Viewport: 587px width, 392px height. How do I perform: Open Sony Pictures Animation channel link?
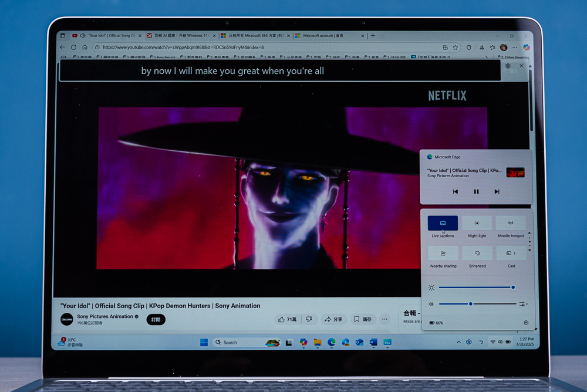point(105,316)
